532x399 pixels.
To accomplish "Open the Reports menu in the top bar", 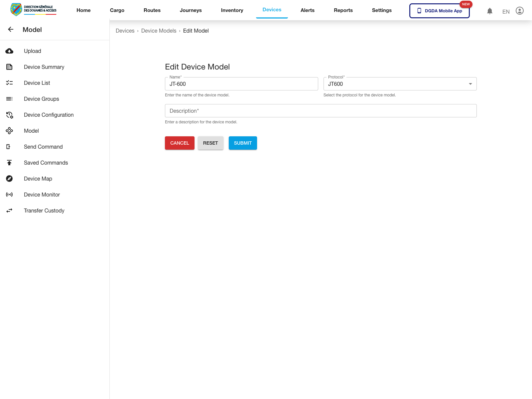I will tap(343, 10).
